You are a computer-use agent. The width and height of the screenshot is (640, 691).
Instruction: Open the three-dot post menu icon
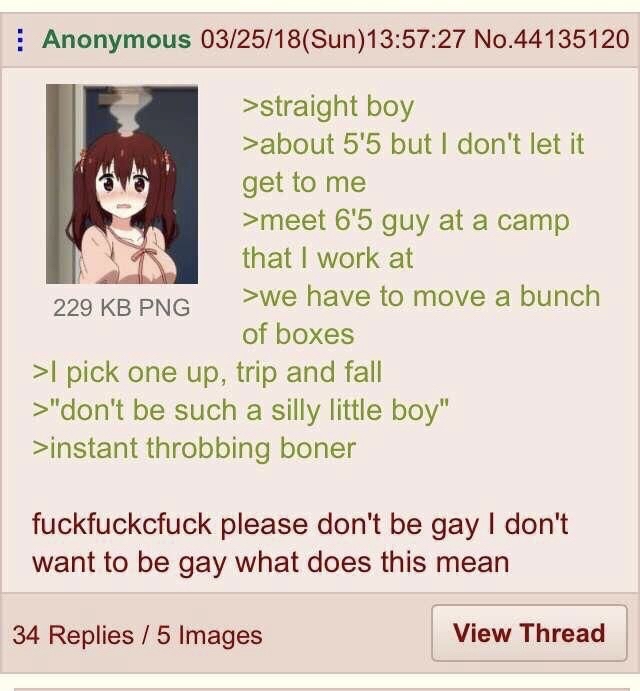[x=20, y=40]
